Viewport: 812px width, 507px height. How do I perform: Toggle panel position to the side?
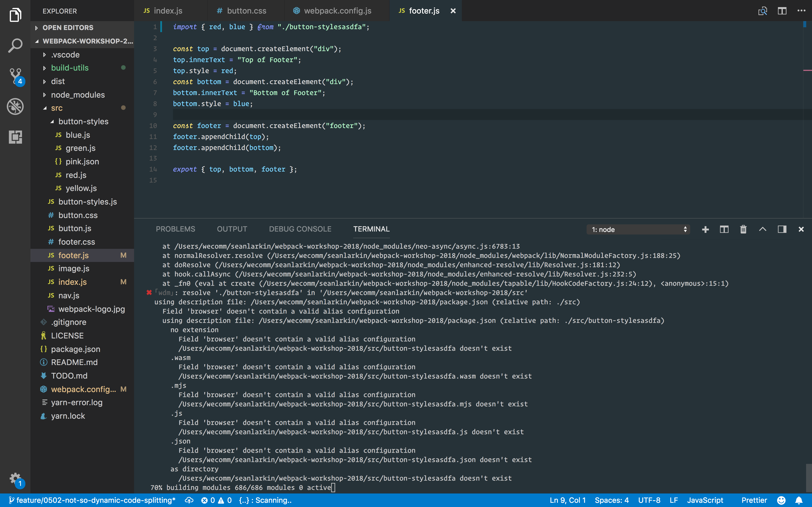pos(782,229)
